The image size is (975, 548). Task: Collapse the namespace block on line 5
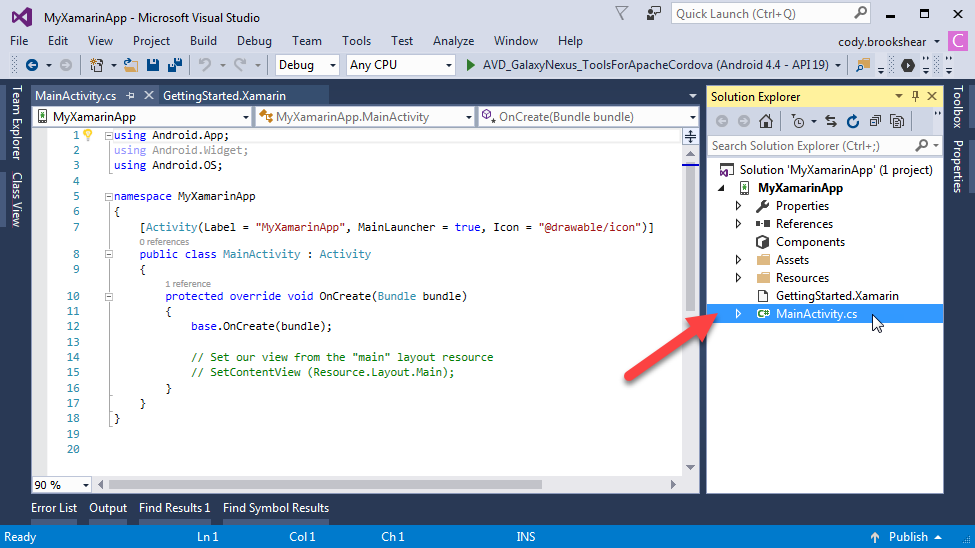[108, 197]
